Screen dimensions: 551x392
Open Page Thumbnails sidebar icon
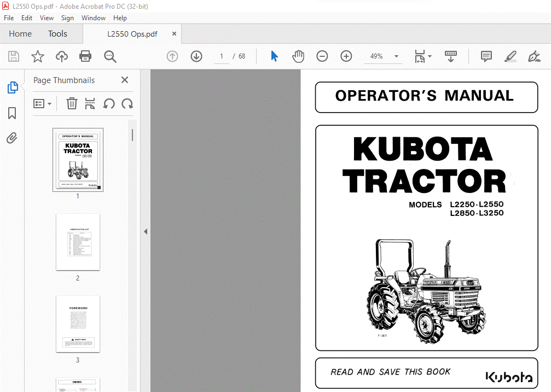[13, 87]
